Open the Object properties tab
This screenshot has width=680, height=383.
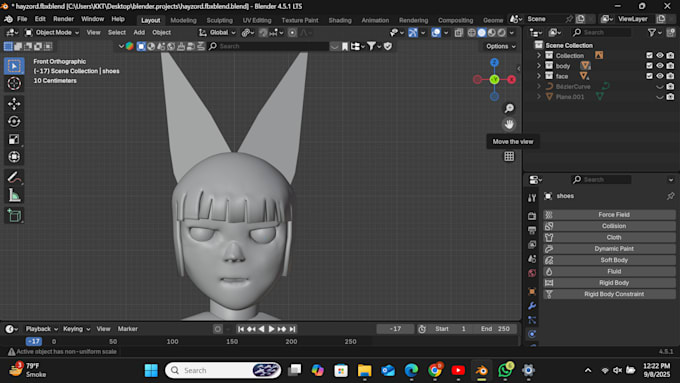(x=532, y=291)
